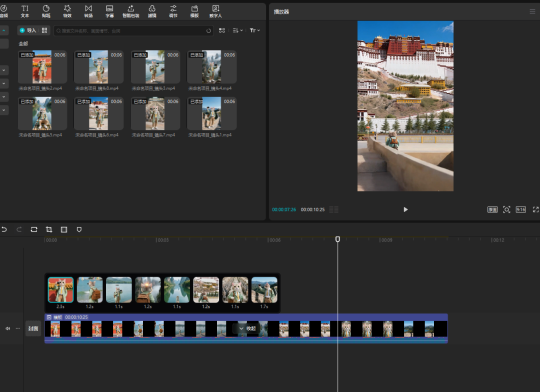The image size is (540, 392).
Task: Click the 封面 cover button
Action: pos(33,328)
